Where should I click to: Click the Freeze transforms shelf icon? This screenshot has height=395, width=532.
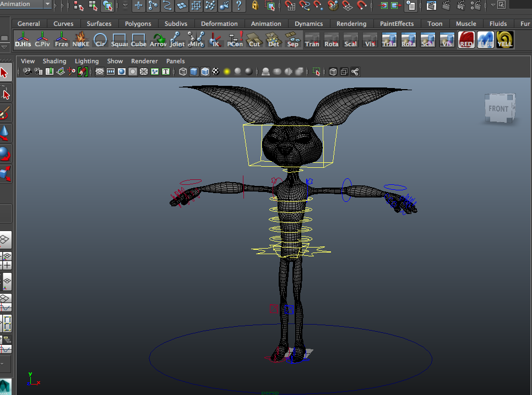62,40
